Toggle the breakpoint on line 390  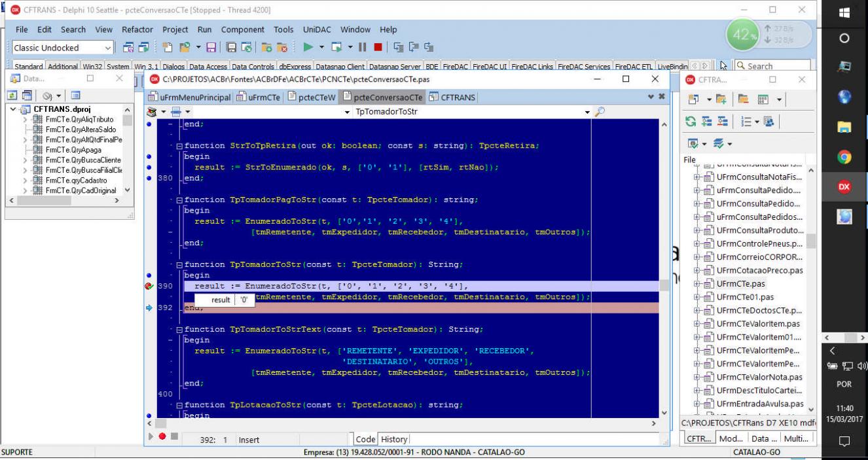click(x=151, y=286)
